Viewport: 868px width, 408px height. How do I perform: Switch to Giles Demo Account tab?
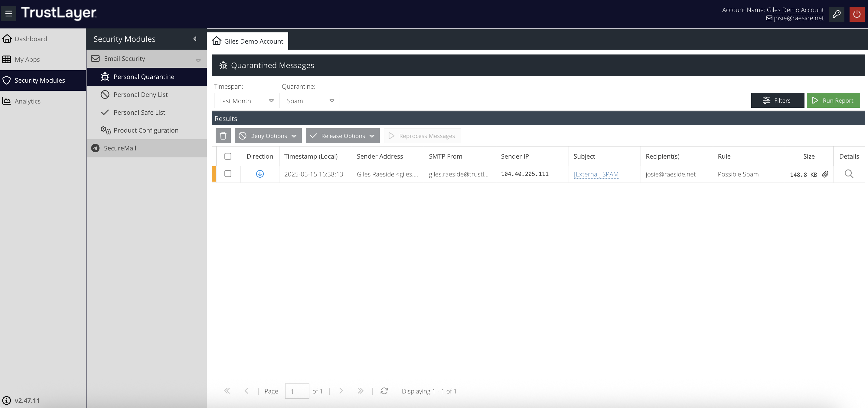248,41
